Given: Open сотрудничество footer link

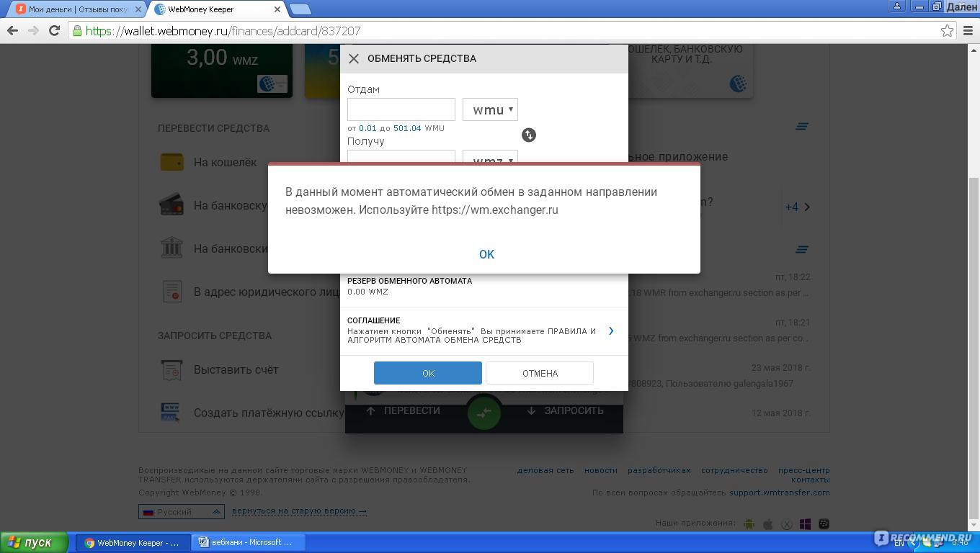Looking at the screenshot, I should 734,470.
